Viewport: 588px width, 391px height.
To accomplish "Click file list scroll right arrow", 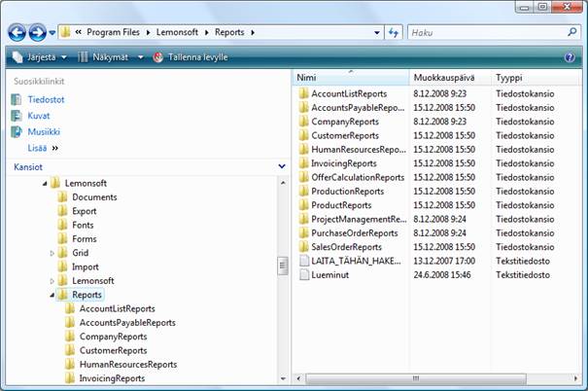I will pos(575,378).
